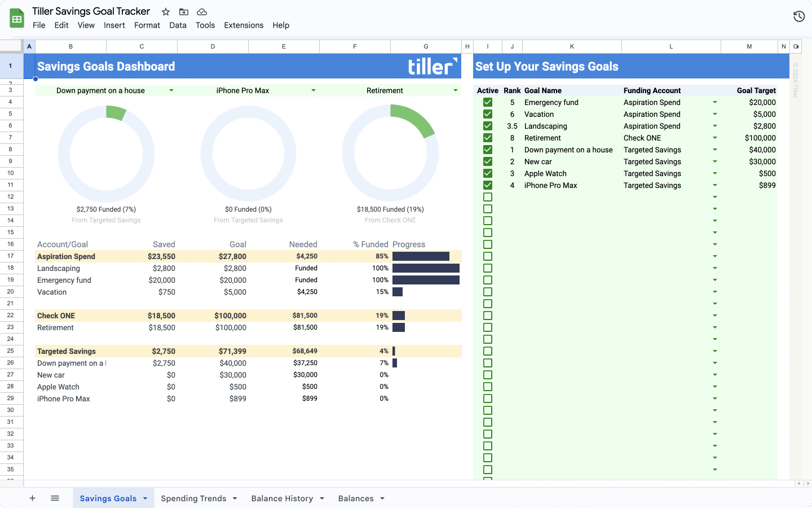The height and width of the screenshot is (508, 812).
Task: Check the cloud save status icon
Action: [x=202, y=12]
